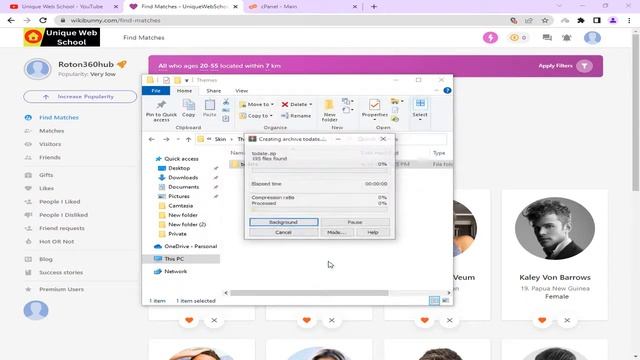Open Hot OR Not in sidebar
Viewport: 640px width, 360px height.
click(x=56, y=242)
